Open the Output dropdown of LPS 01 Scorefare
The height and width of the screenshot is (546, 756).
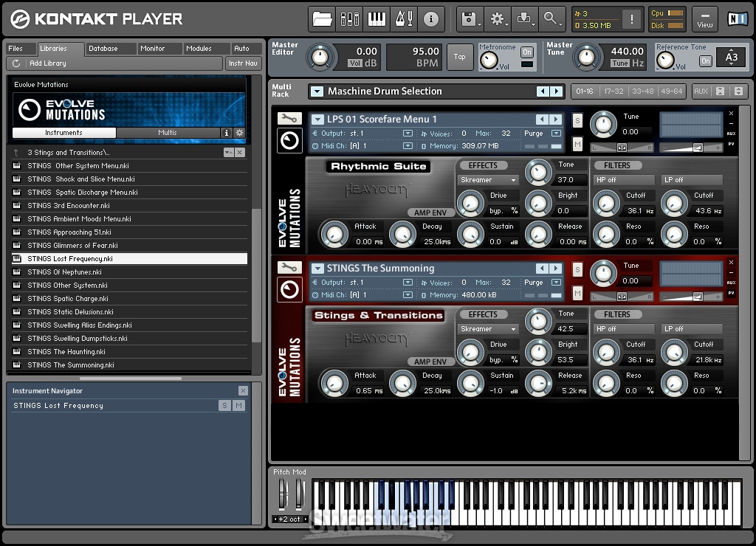[408, 134]
